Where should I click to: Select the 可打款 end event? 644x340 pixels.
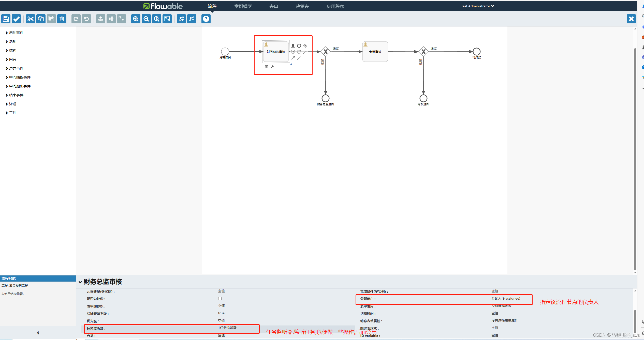(476, 52)
